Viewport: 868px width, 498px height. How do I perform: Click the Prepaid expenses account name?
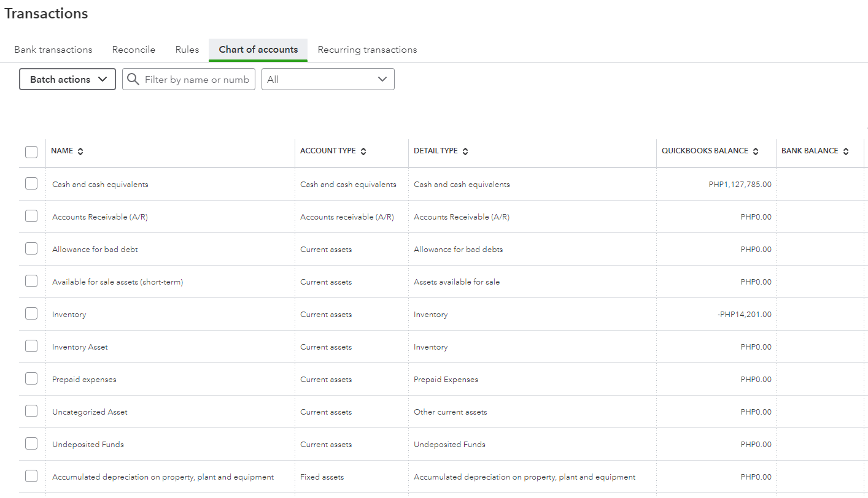click(84, 380)
